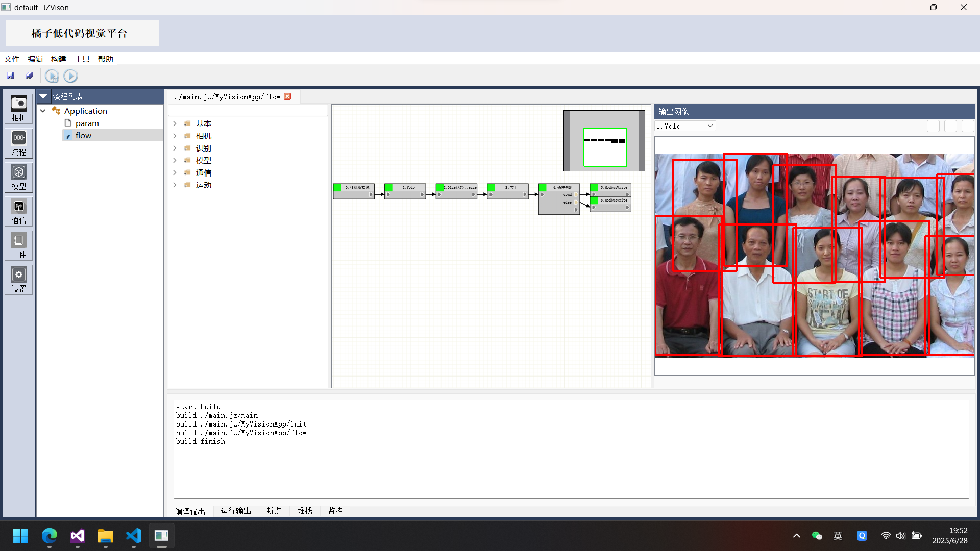Click the 橘子低代码视觉平台 banner
Screen dimensions: 980x551
(x=82, y=33)
